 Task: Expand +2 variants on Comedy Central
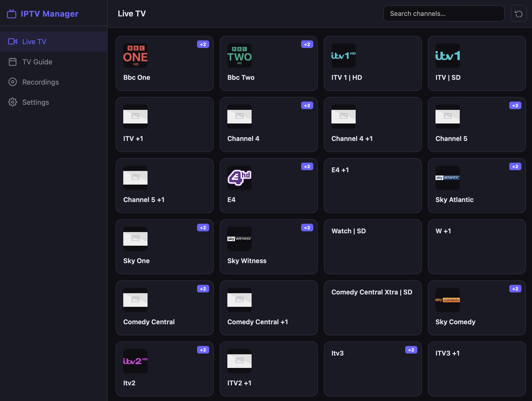[203, 289]
